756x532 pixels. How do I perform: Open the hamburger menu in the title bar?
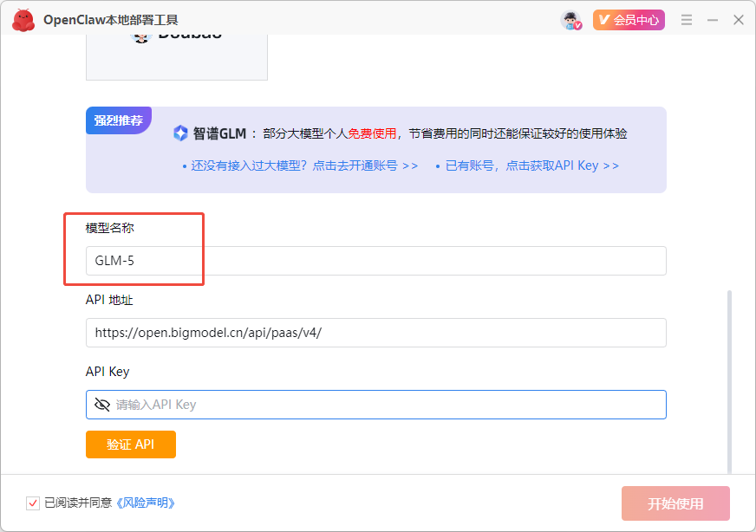pos(686,19)
